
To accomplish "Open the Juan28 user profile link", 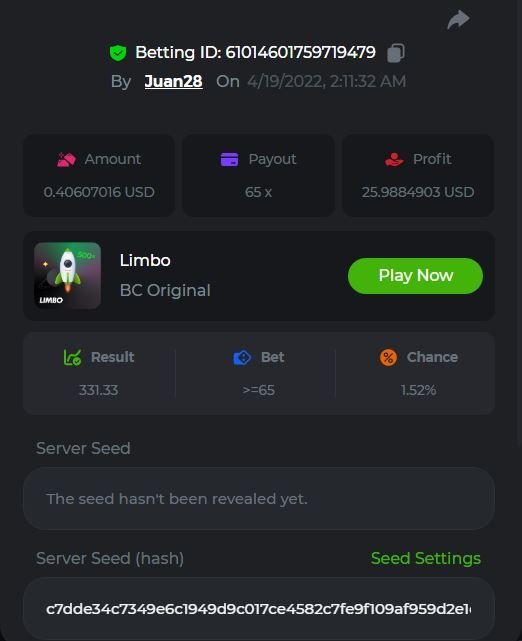I will pos(173,81).
